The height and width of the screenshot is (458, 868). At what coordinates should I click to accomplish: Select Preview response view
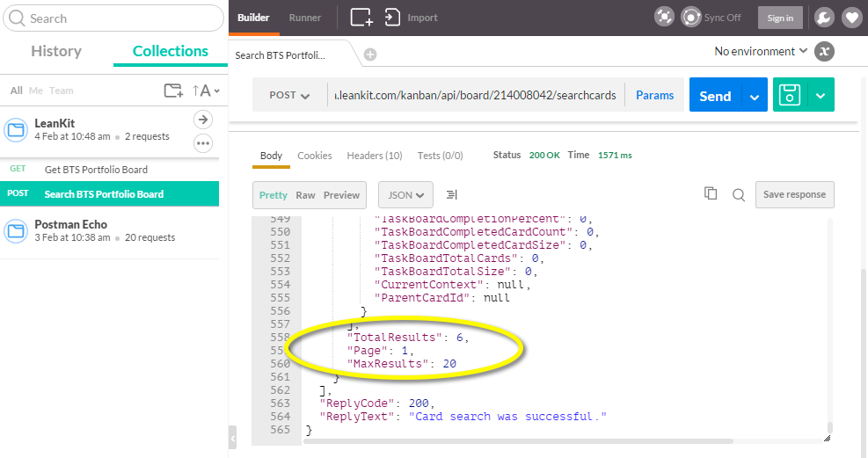341,195
